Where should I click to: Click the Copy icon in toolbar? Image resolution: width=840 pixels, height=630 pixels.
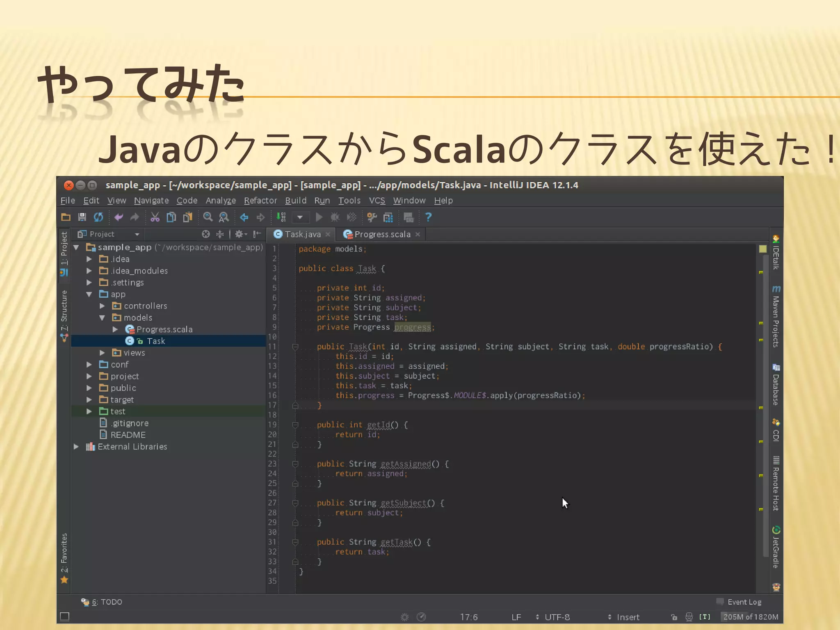(x=171, y=217)
